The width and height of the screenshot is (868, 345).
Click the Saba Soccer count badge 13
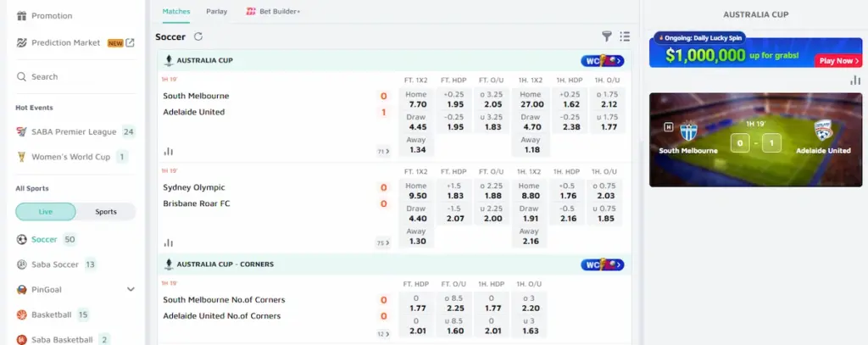(x=90, y=264)
